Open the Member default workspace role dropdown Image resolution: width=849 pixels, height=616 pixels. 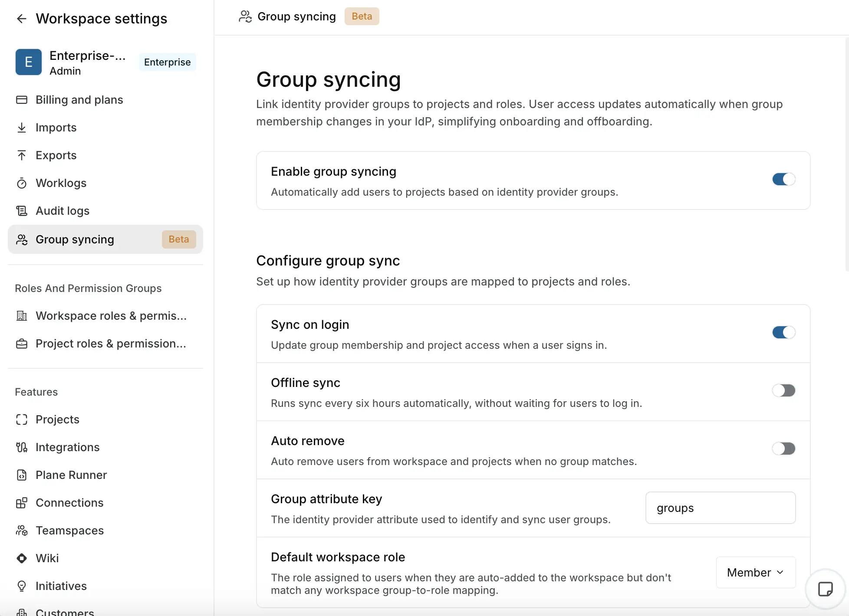[x=756, y=573]
